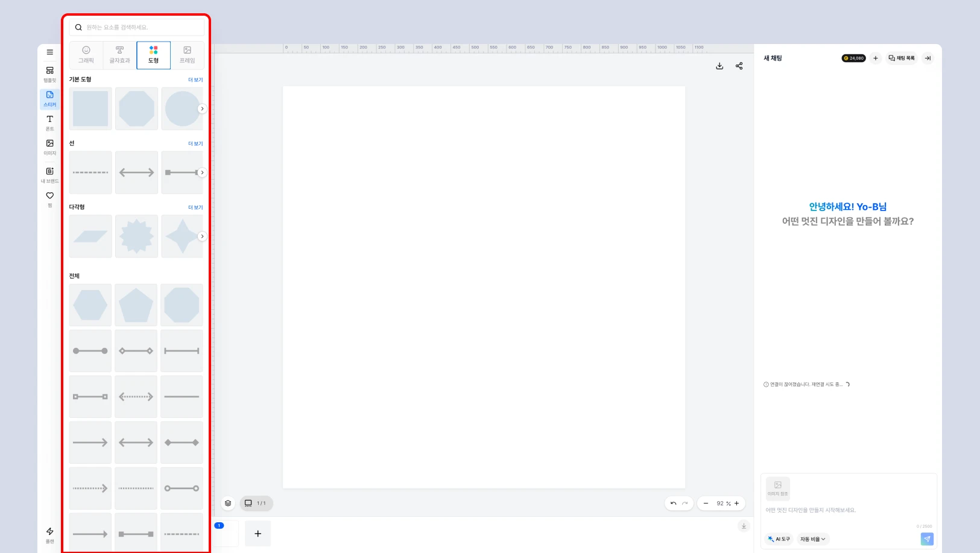Click the send message paper-plane button
980x553 pixels.
pyautogui.click(x=927, y=539)
